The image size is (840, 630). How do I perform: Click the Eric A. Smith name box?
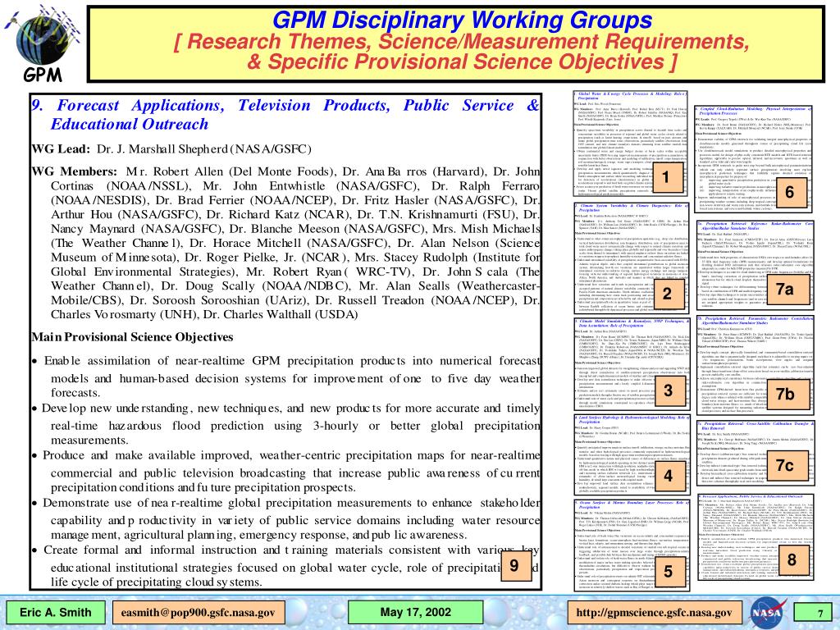pos(56,612)
